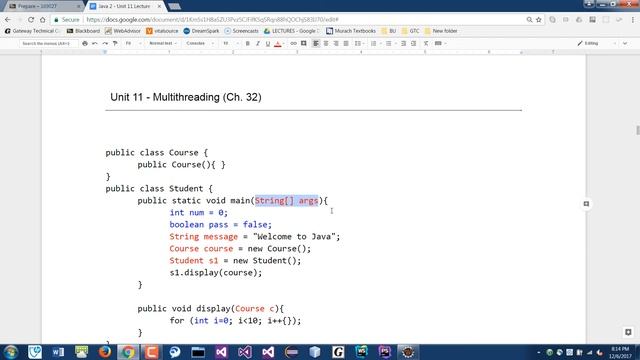This screenshot has width=640, height=360.
Task: Click the Insert link icon
Action: pyautogui.click(x=293, y=43)
